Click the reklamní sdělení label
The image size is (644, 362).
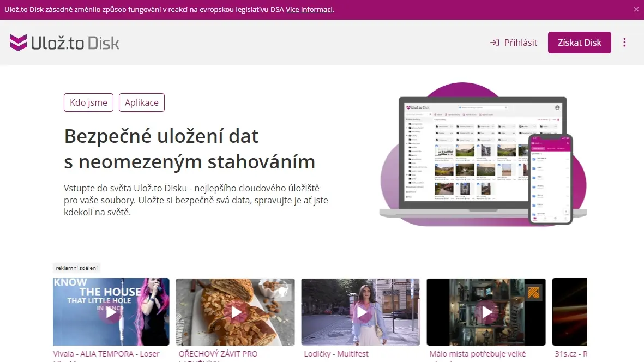click(77, 268)
